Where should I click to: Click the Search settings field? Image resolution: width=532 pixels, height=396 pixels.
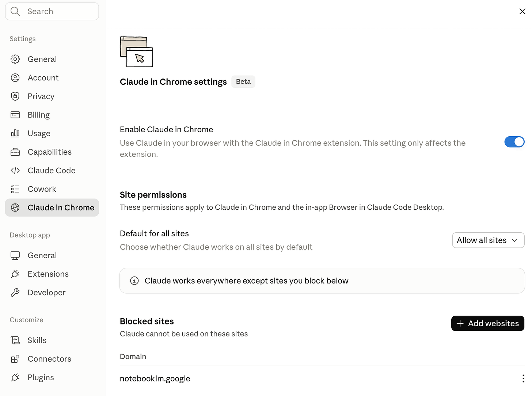point(52,11)
